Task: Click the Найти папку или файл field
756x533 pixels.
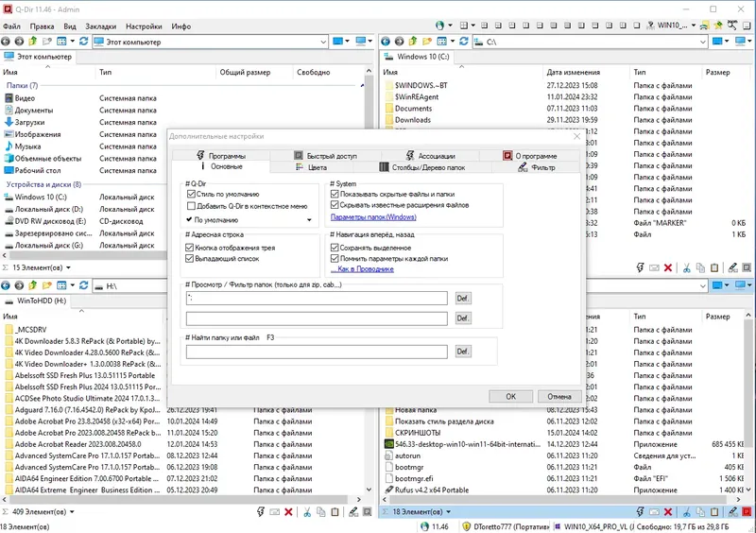Action: tap(317, 352)
